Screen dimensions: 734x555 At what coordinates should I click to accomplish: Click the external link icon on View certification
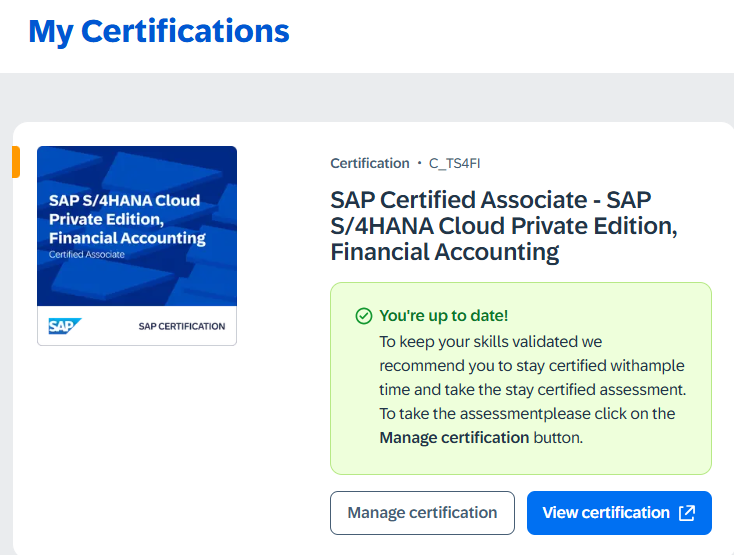pos(687,513)
